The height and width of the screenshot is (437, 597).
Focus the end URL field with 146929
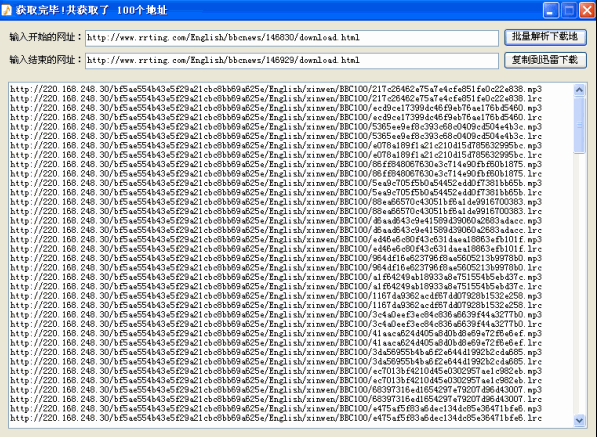pyautogui.click(x=292, y=61)
